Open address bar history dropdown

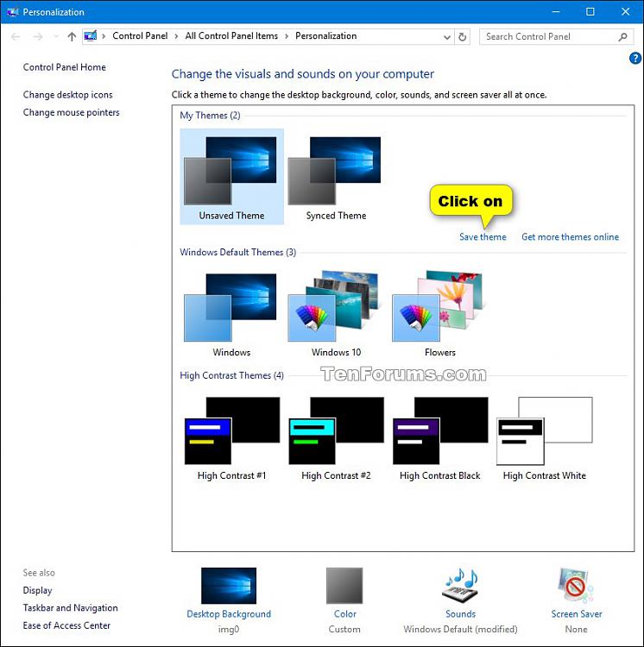[x=446, y=37]
